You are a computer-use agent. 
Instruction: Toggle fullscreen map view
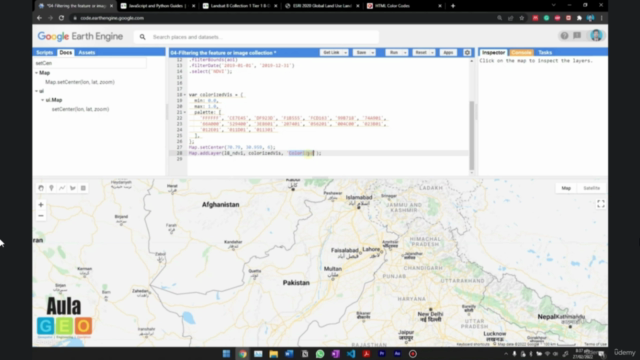point(601,204)
